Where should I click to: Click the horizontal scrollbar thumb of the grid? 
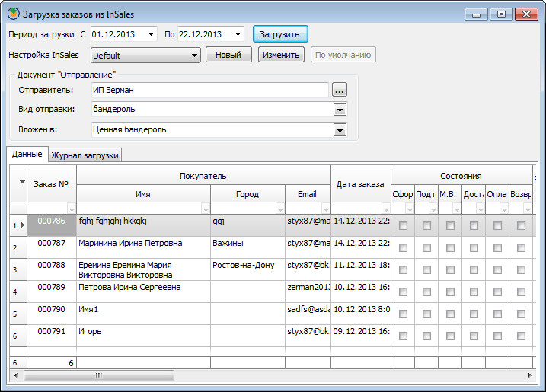pos(97,376)
